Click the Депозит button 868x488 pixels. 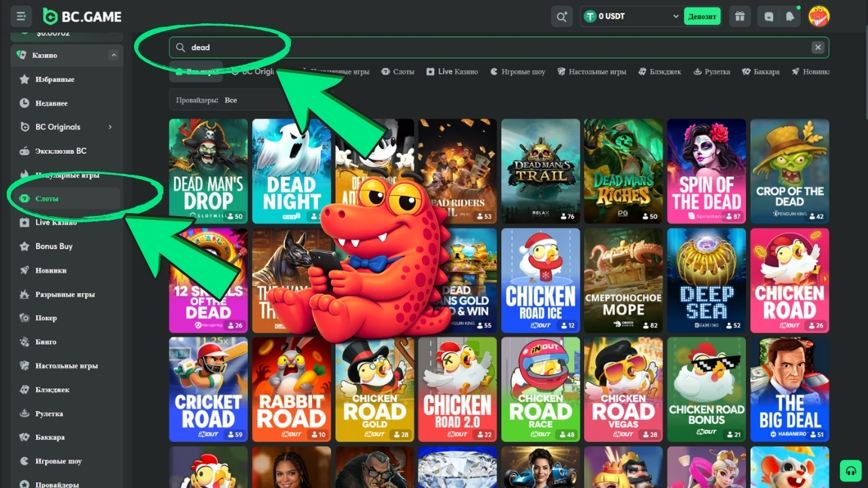pos(702,17)
